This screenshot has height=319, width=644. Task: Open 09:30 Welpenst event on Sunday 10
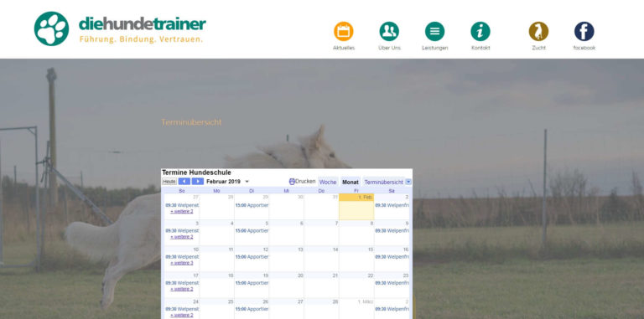coord(182,257)
